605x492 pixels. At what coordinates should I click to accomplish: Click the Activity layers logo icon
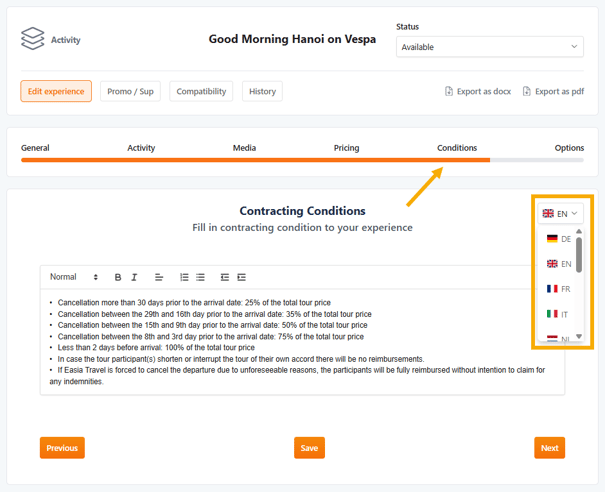[33, 39]
